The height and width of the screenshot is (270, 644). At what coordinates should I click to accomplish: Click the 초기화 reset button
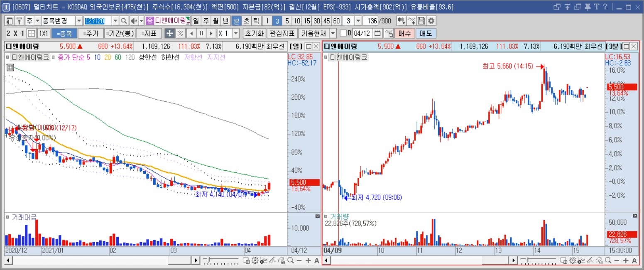254,34
